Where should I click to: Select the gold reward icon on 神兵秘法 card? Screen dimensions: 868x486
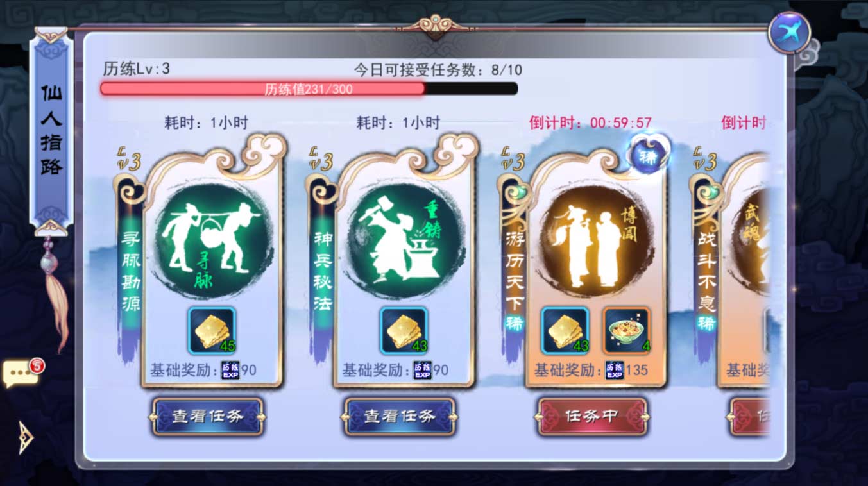click(x=404, y=330)
